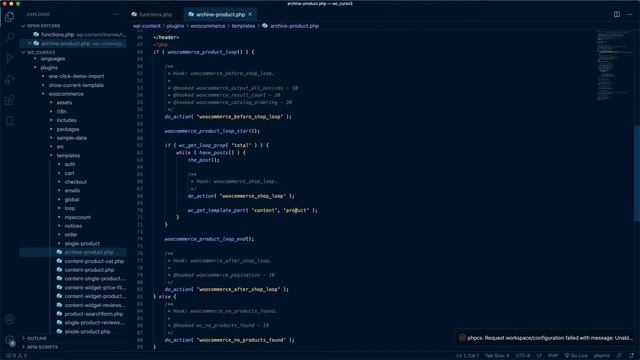Expand the single-product folder
Image resolution: width=640 pixels, height=360 pixels.
point(82,244)
